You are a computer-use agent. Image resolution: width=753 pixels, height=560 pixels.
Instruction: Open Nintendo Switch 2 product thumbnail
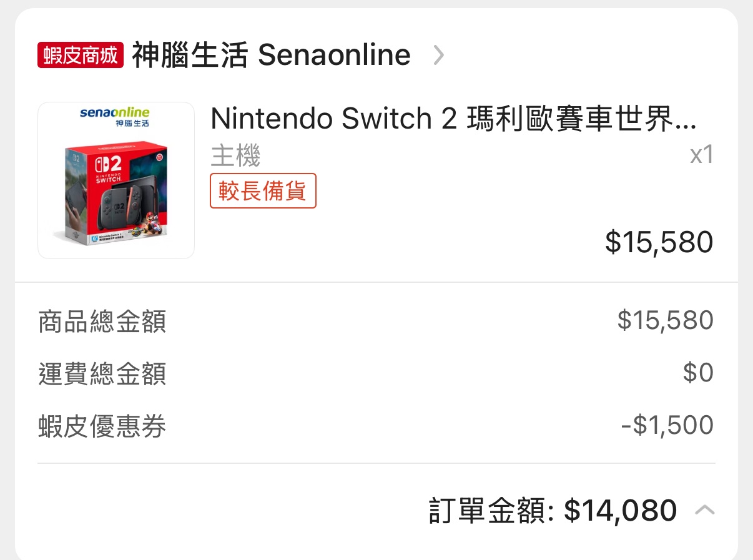point(116,180)
